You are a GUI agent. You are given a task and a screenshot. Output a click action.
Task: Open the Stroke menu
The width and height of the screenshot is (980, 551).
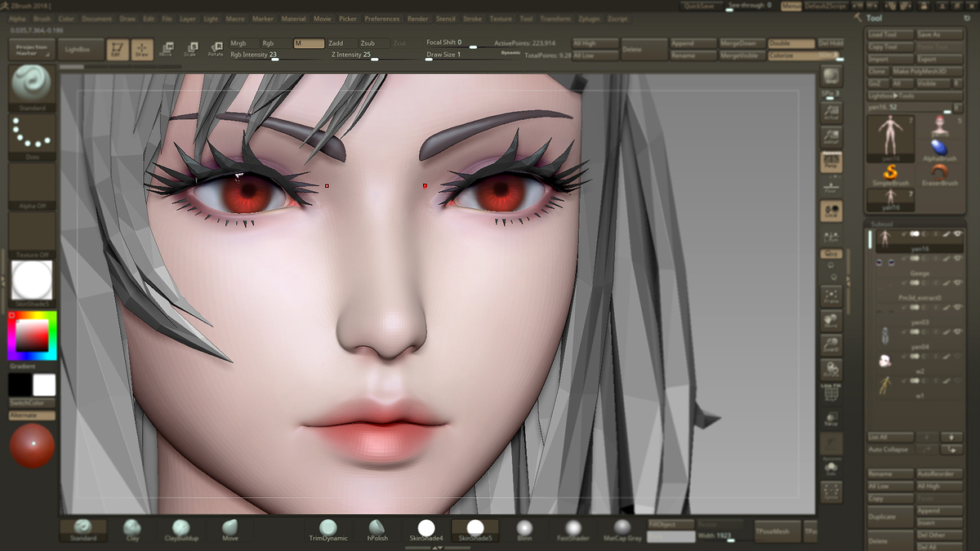[x=472, y=18]
